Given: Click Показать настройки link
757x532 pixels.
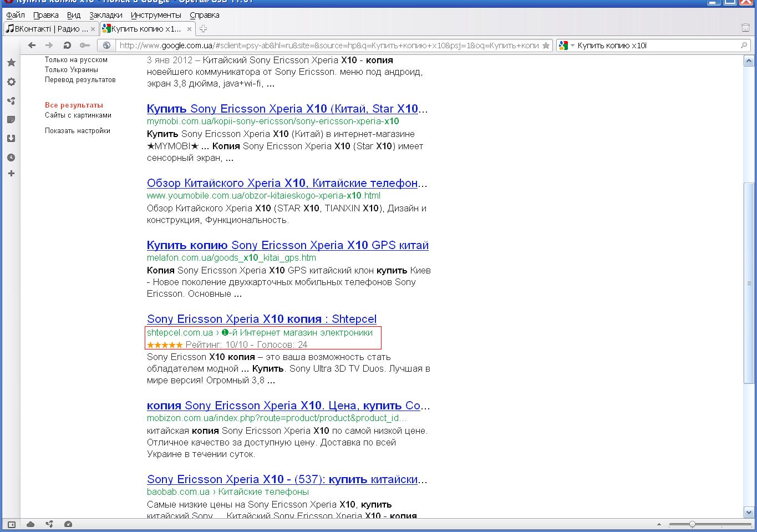Looking at the screenshot, I should [x=78, y=131].
